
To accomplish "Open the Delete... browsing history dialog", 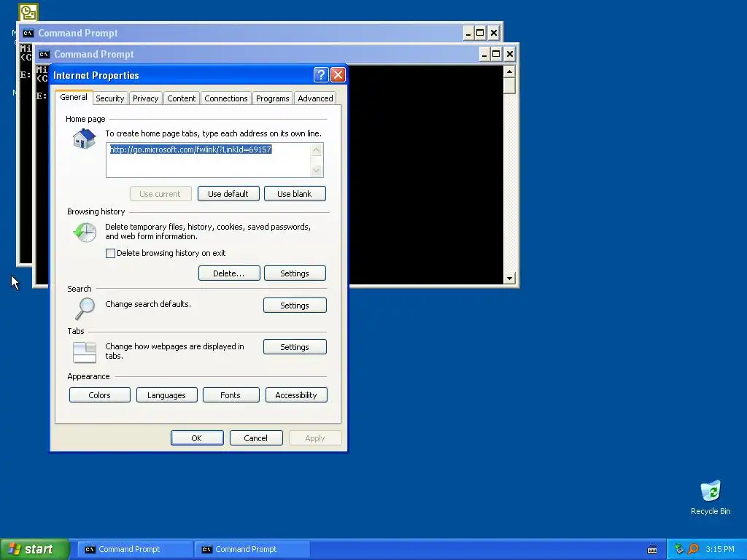I will point(228,273).
